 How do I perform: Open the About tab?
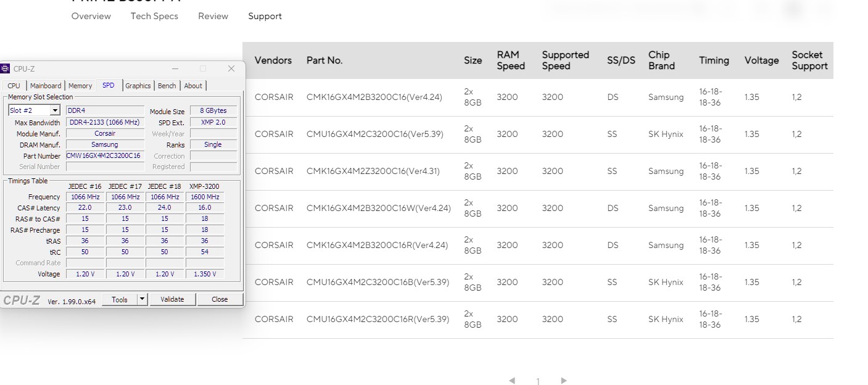(193, 86)
